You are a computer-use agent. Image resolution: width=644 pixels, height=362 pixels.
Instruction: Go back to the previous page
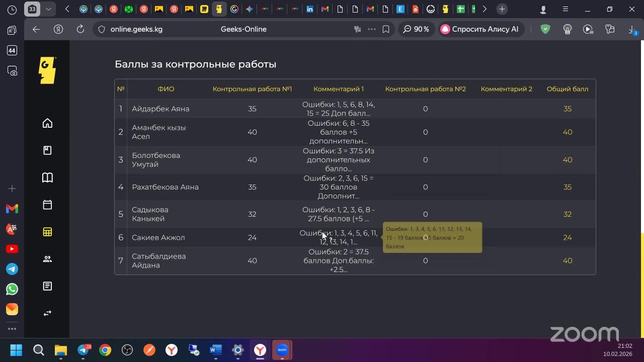(36, 29)
